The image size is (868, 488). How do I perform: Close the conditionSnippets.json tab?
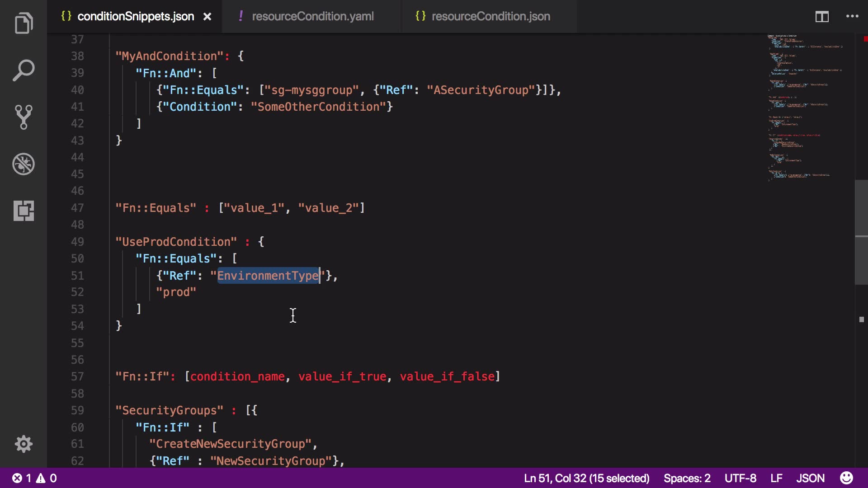pos(207,17)
